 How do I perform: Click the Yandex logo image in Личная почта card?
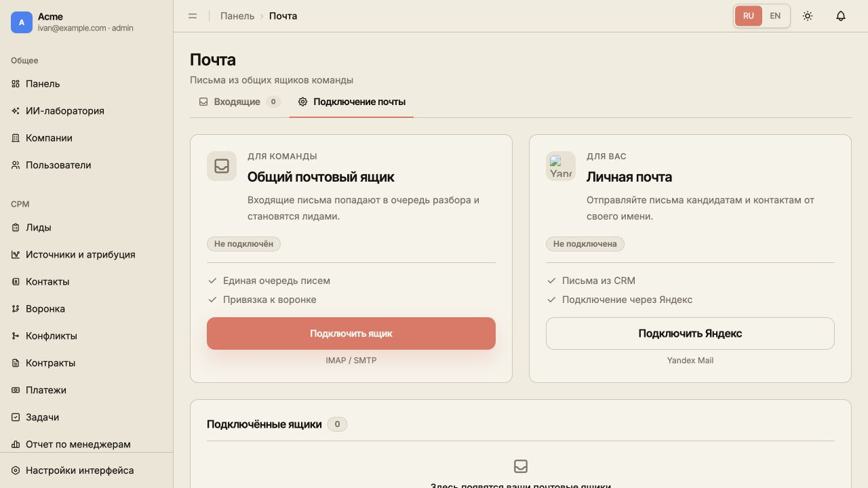[x=561, y=166]
